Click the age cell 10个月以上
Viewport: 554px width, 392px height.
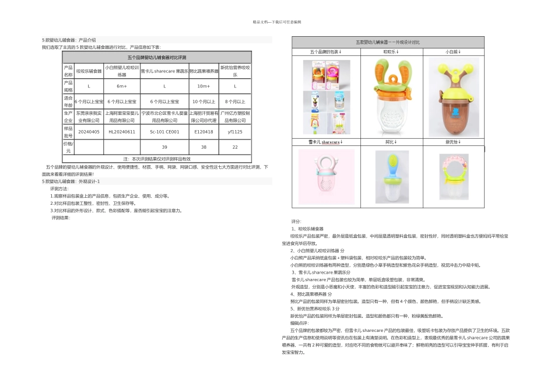coord(204,101)
